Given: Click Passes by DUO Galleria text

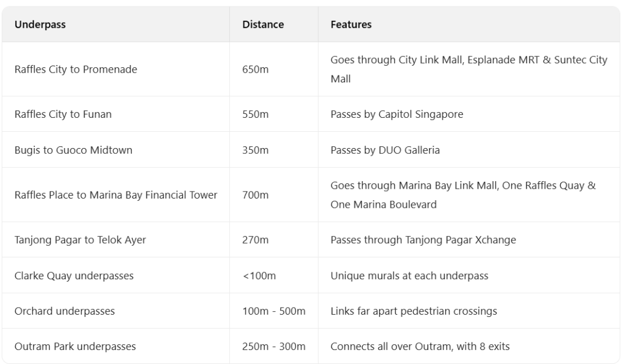Looking at the screenshot, I should click(x=385, y=150).
